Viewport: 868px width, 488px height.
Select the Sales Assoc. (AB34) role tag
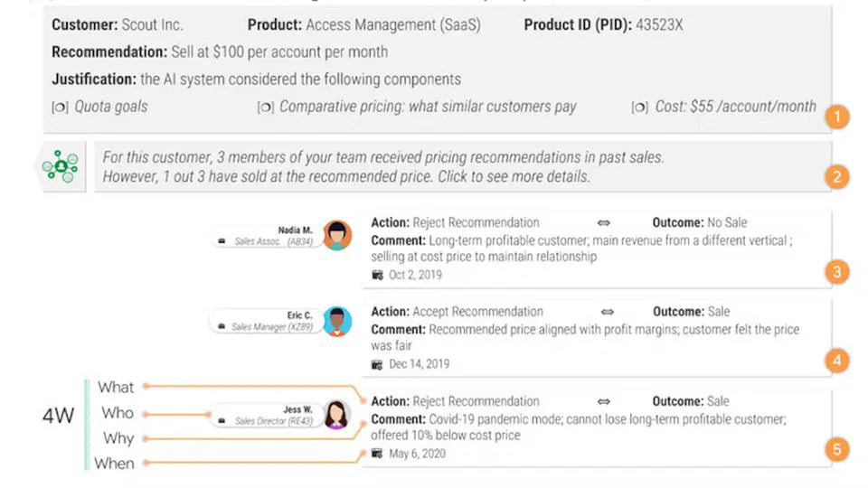266,243
